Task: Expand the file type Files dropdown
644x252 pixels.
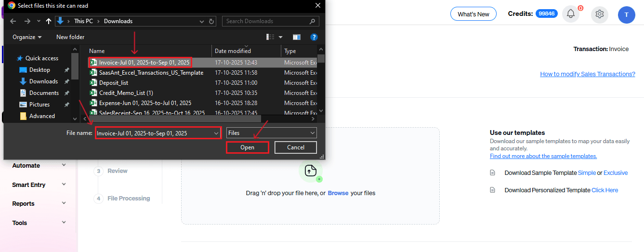Action: [x=271, y=133]
